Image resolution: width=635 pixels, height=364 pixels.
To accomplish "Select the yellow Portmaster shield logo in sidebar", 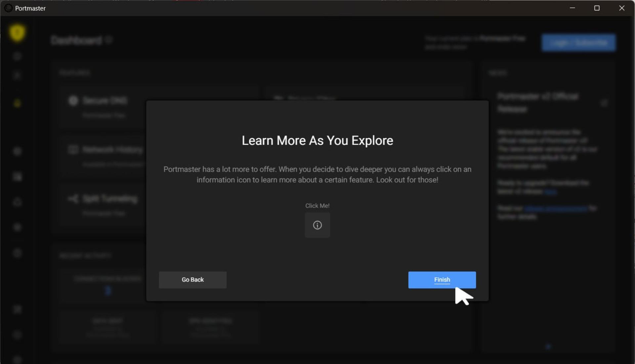I will coord(17,33).
